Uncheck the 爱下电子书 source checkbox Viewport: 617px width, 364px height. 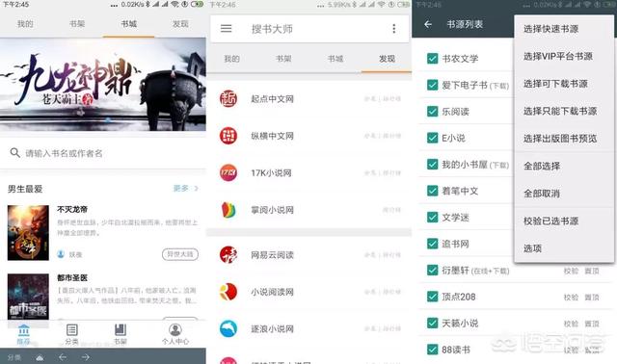[433, 85]
